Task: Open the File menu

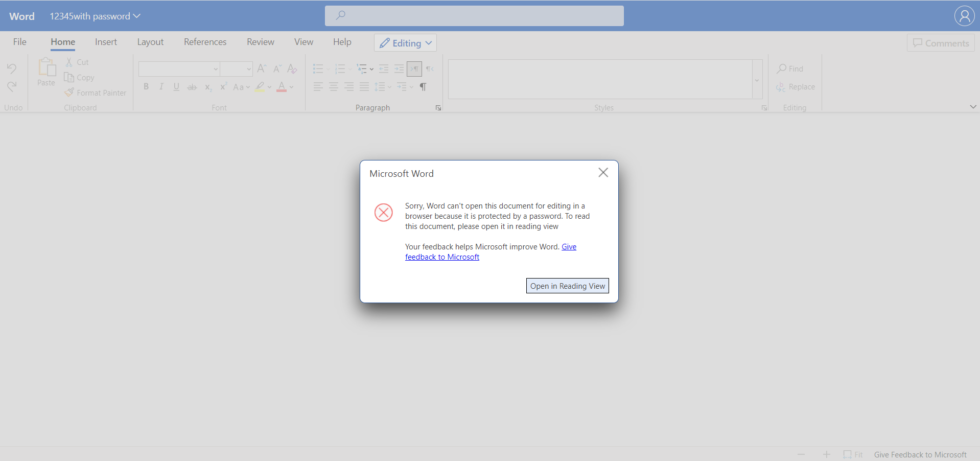Action: click(20, 42)
